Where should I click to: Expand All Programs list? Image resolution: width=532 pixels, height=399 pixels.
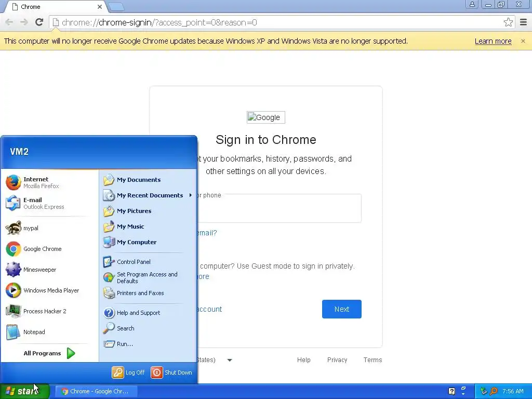point(49,353)
